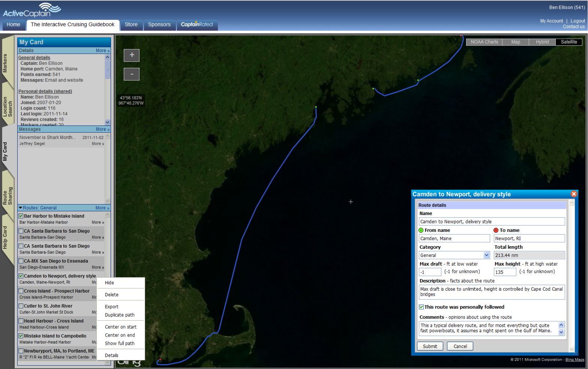Click the red route end marker near Newport
The image size is (588, 369).
point(160,360)
